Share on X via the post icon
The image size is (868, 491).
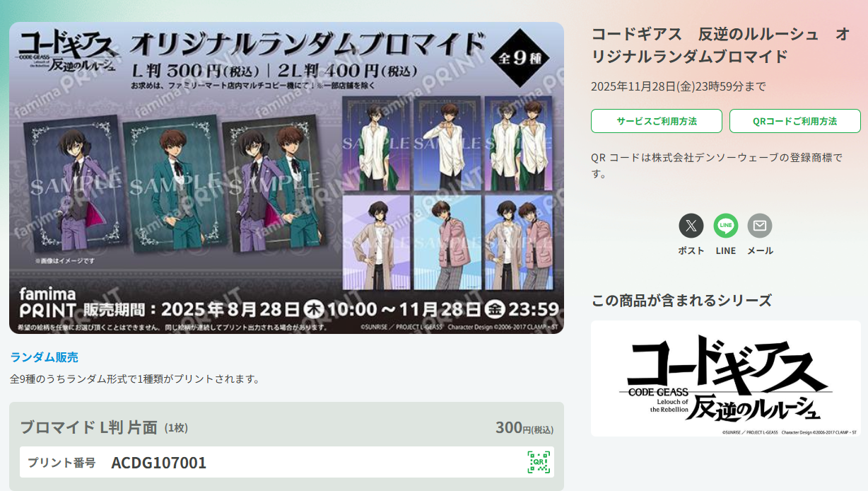coord(691,226)
